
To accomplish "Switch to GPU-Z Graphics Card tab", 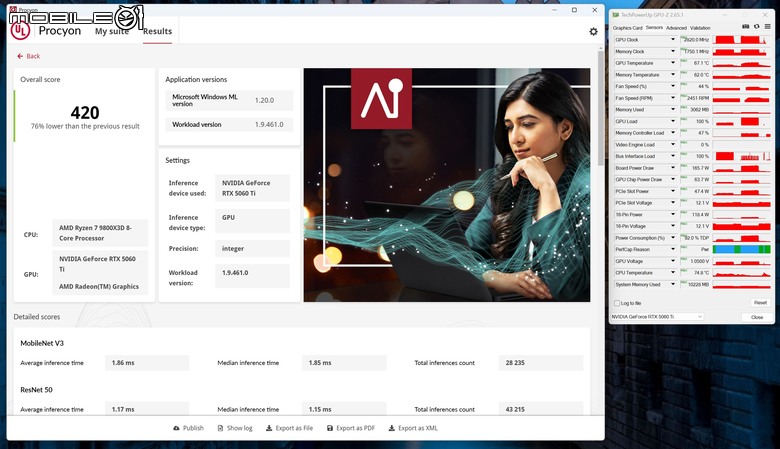I will 627,28.
